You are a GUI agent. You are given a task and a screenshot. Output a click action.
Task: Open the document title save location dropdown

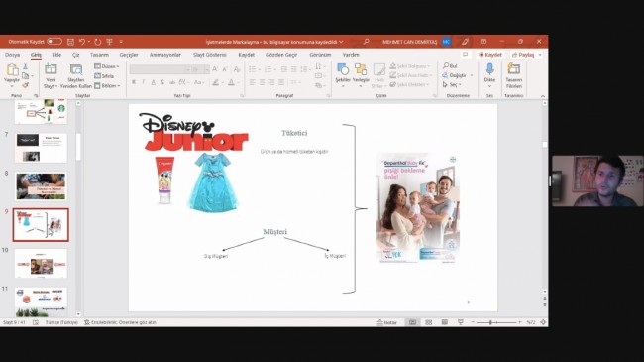(x=341, y=42)
